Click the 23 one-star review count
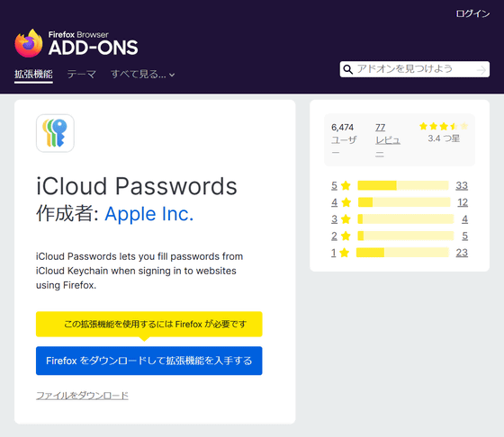This screenshot has width=504, height=437. (462, 253)
